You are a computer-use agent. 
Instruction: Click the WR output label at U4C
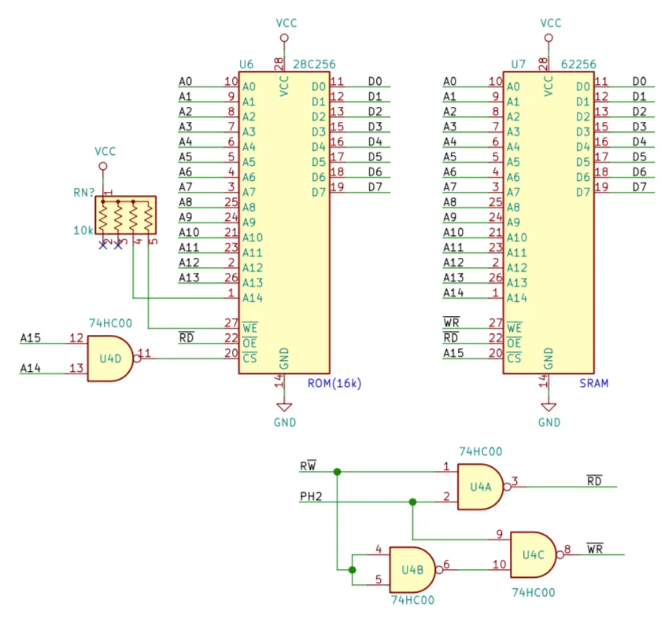pos(595,549)
